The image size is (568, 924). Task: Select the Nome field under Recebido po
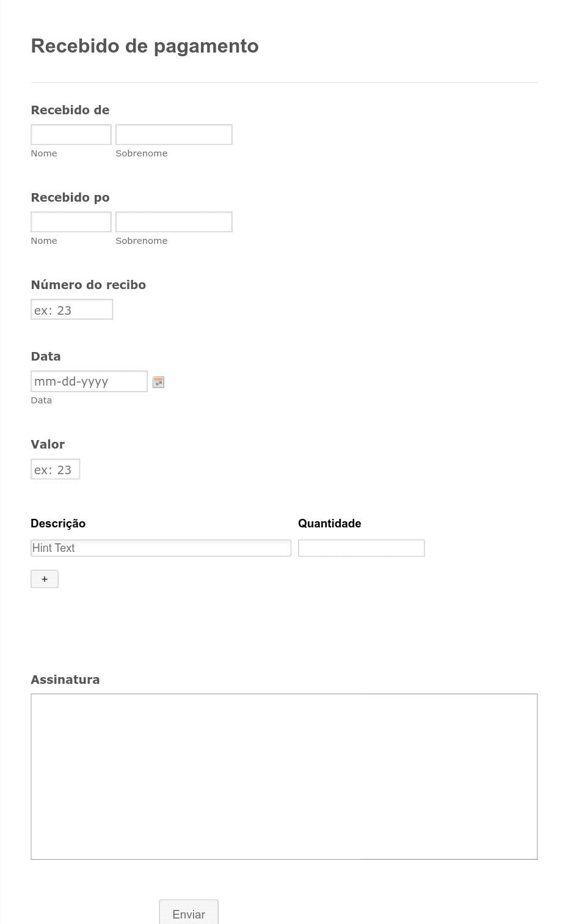(71, 222)
